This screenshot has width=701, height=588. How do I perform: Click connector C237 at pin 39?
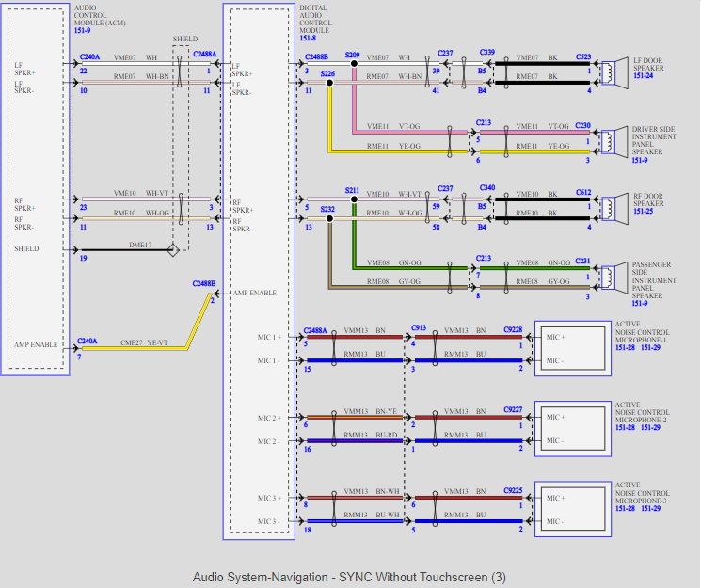(445, 54)
